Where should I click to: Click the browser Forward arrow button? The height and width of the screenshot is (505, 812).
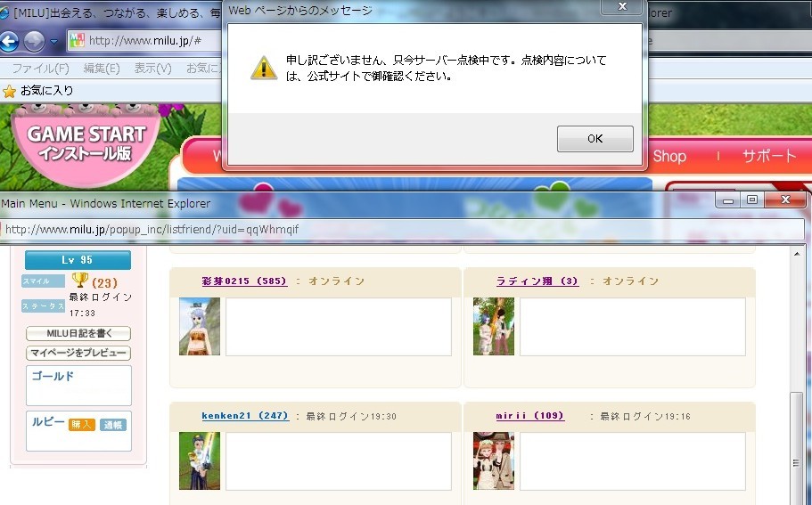35,41
